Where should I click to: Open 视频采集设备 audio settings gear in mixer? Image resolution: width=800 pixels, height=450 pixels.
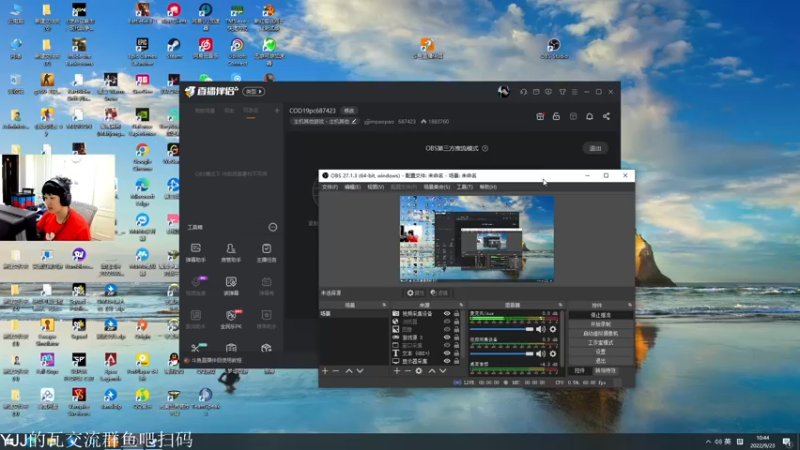(x=553, y=354)
